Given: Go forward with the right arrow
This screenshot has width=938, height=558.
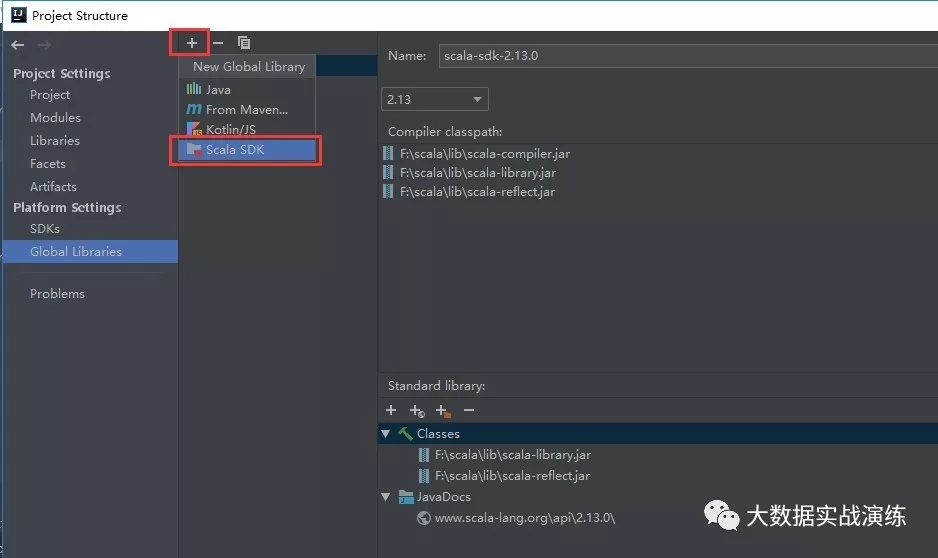Looking at the screenshot, I should (44, 45).
